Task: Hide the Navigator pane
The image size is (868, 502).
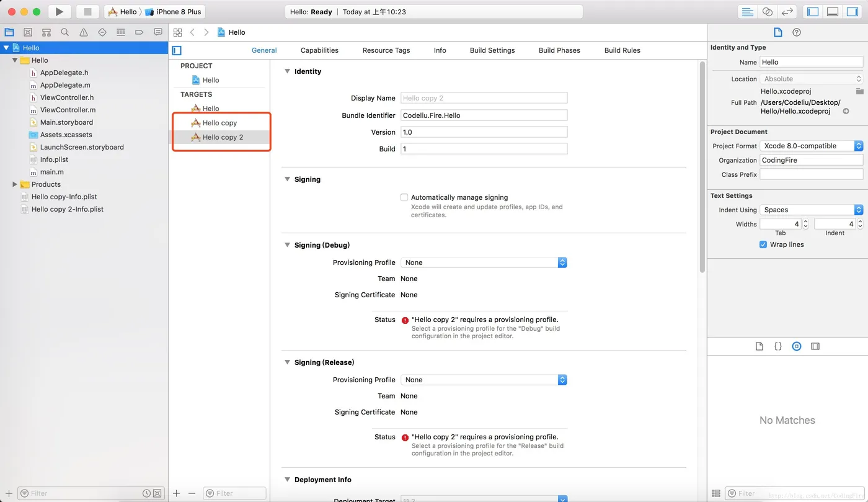Action: click(813, 12)
